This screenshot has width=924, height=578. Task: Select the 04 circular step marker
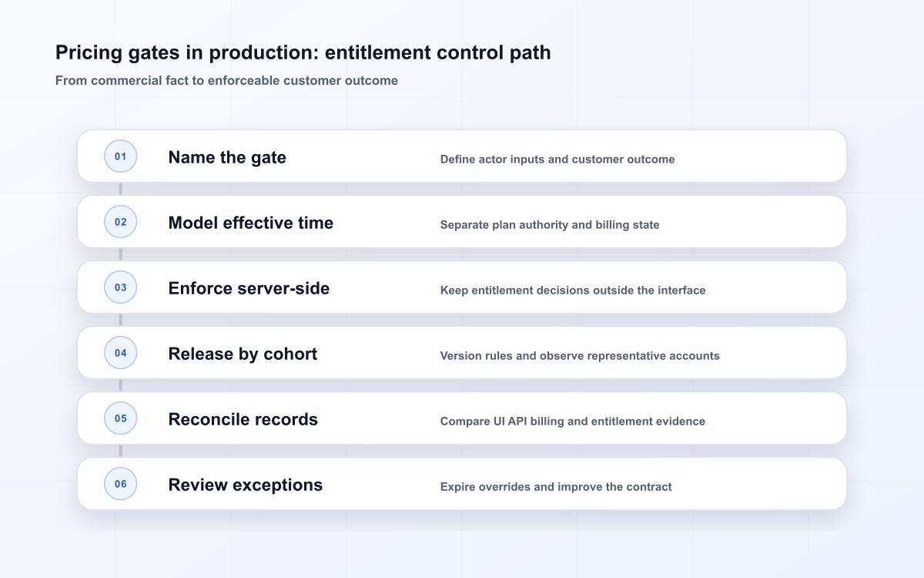click(x=120, y=353)
